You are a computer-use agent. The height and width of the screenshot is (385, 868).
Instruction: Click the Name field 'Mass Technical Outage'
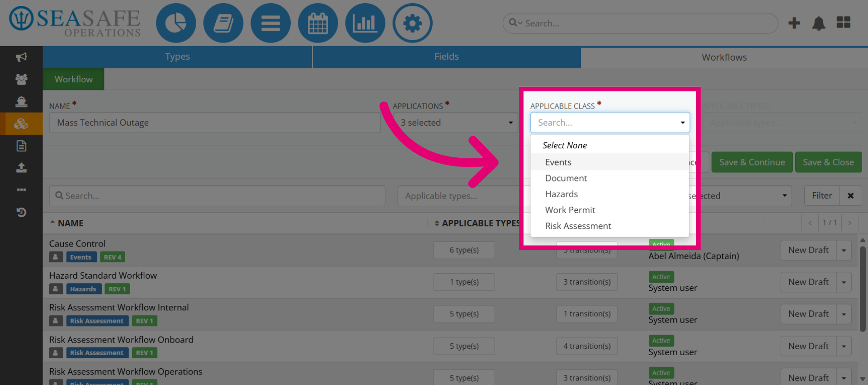[x=215, y=123]
